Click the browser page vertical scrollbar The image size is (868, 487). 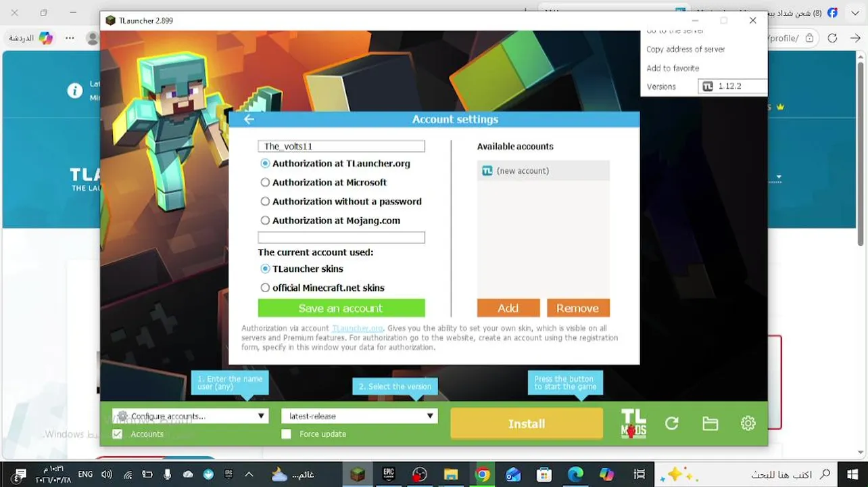(x=861, y=153)
